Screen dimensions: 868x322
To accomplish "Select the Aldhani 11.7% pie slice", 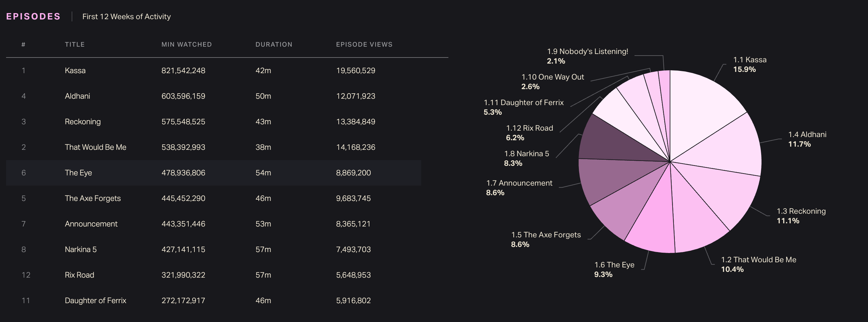I will click(x=728, y=148).
